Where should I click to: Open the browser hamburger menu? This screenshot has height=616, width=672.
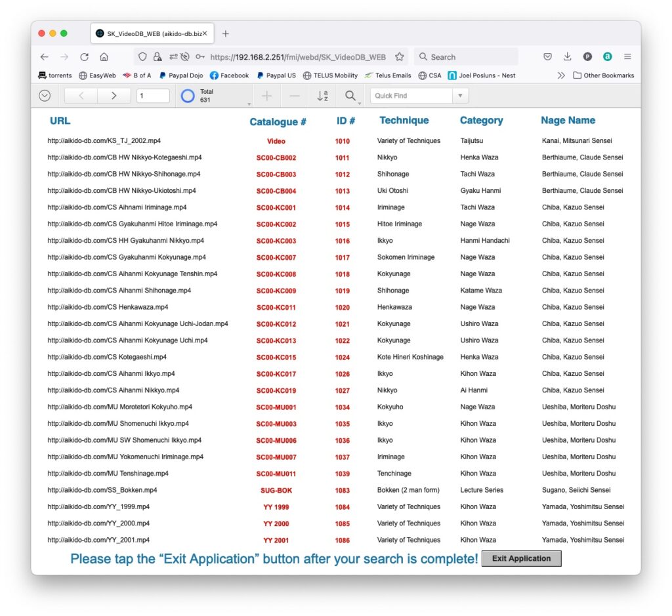(627, 56)
